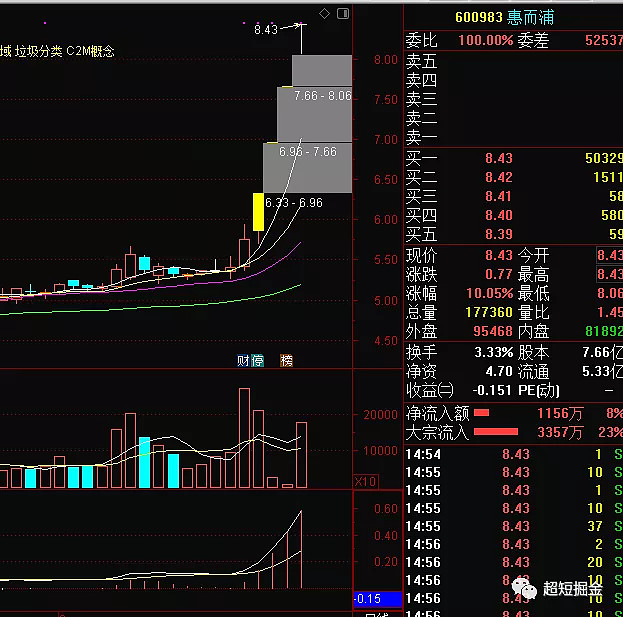This screenshot has width=623, height=617.
Task: Select the 14:56 trade row with volume 20
Action: pos(513,562)
